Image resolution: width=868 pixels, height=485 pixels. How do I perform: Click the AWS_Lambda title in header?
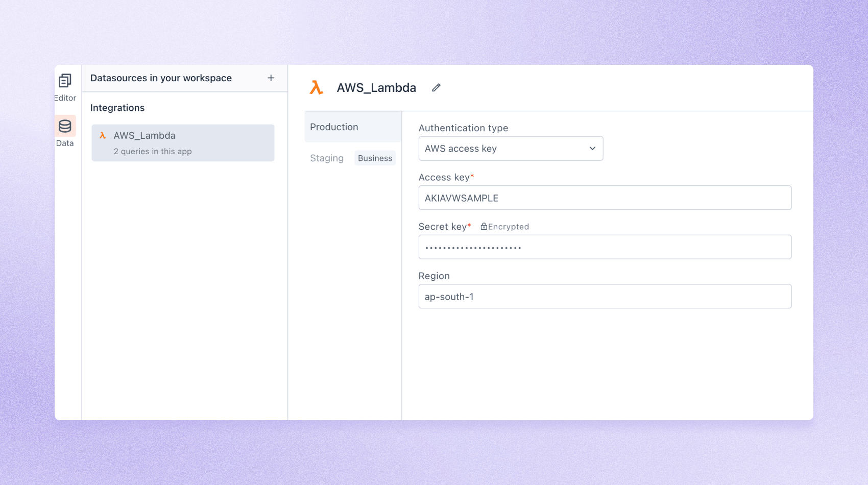(376, 88)
